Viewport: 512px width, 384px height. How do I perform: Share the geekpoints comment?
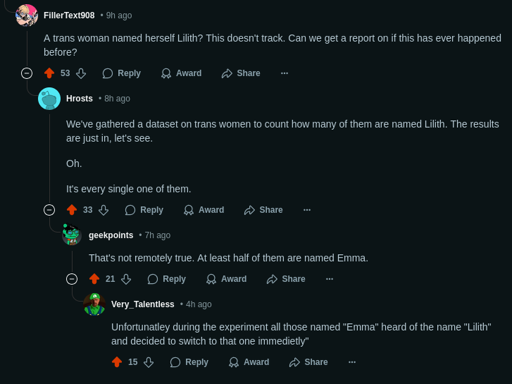click(x=286, y=279)
